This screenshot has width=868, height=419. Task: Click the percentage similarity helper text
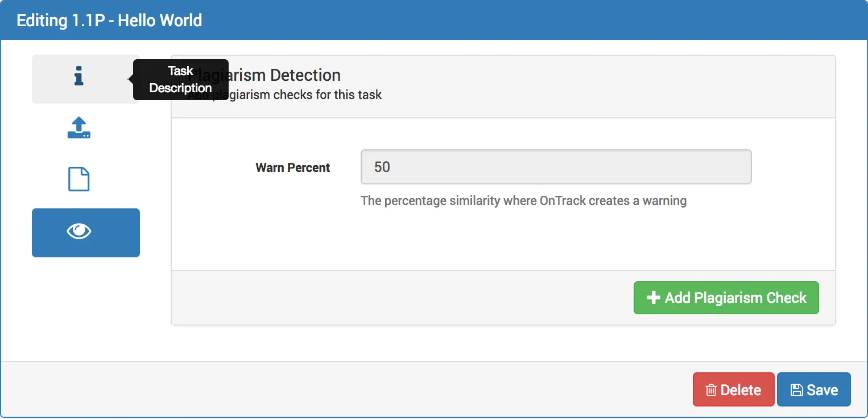[x=523, y=200]
